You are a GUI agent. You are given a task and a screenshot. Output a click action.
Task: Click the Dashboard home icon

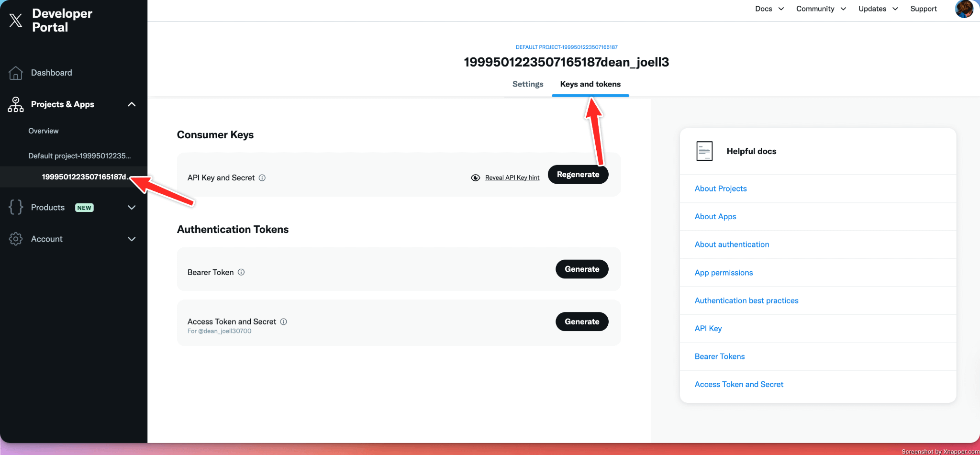(16, 73)
